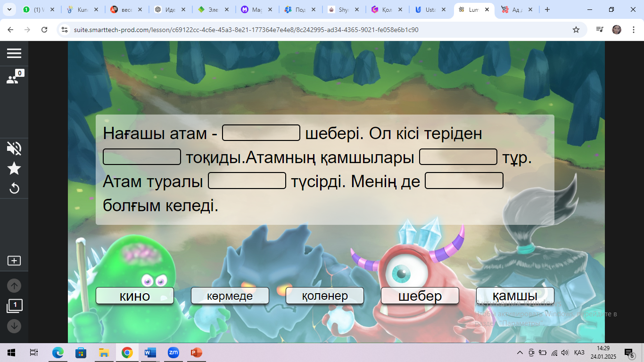Switch to the "Под" tab
Screen dimensions: 644x362
(x=300, y=9)
